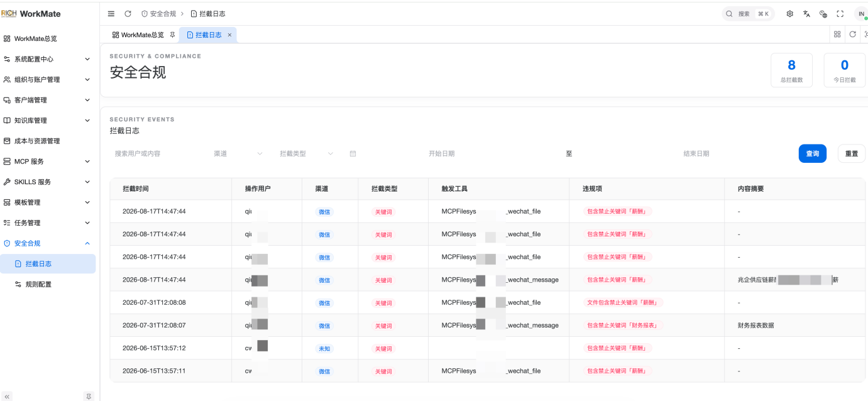
Task: Click 包含禁止关键词「财务报表」 violation tag
Action: tap(625, 325)
